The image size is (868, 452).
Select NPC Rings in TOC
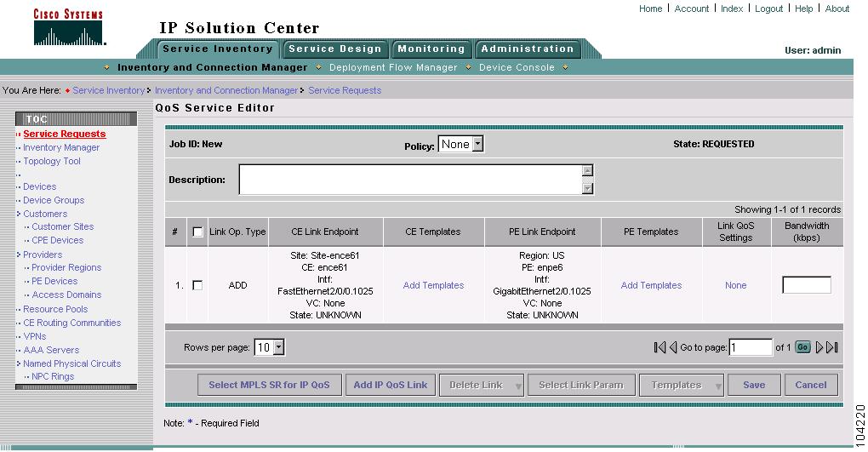coord(53,376)
